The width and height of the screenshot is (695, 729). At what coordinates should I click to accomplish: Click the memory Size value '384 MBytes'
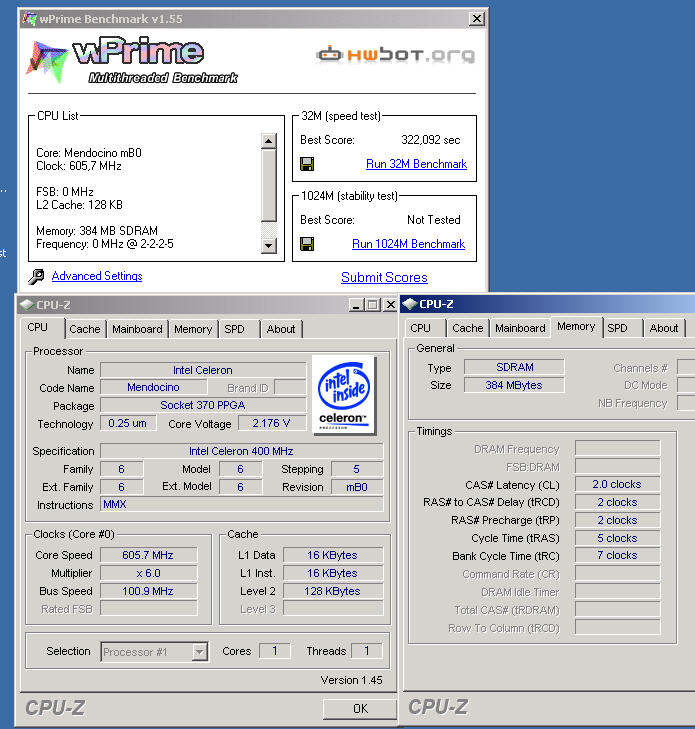point(514,385)
